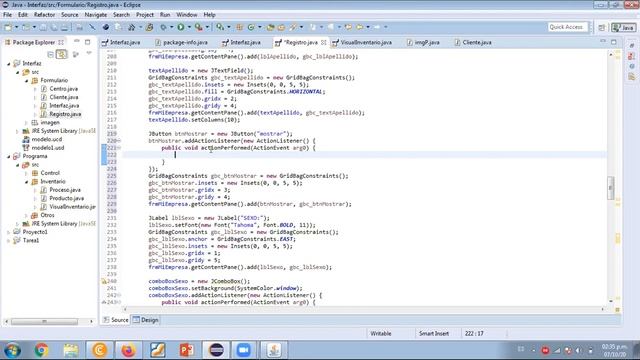Open the File menu

(7, 15)
